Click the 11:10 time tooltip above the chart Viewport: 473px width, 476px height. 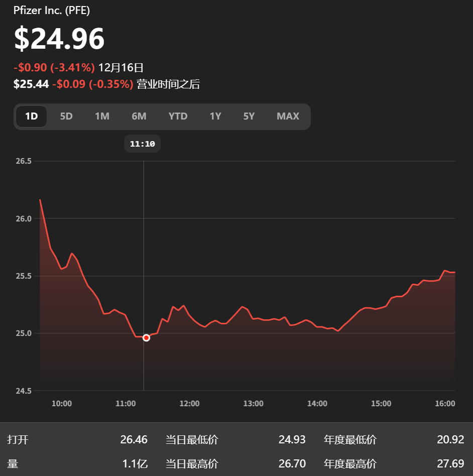[x=143, y=144]
